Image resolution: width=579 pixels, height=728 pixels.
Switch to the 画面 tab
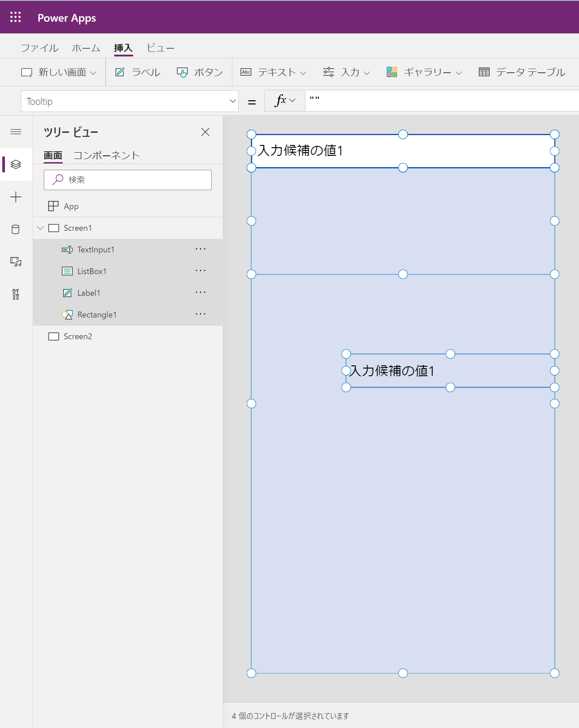[53, 155]
